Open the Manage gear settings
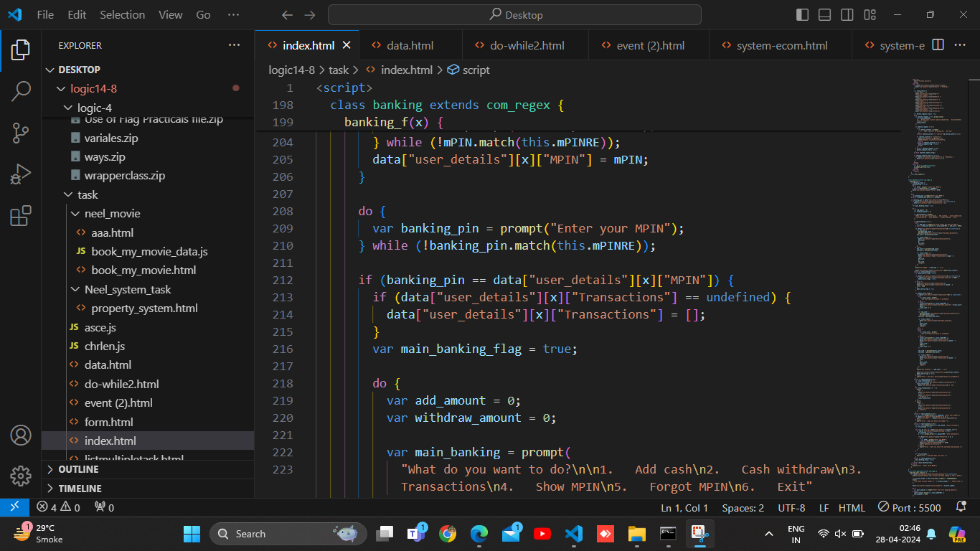This screenshot has width=980, height=551. [21, 476]
